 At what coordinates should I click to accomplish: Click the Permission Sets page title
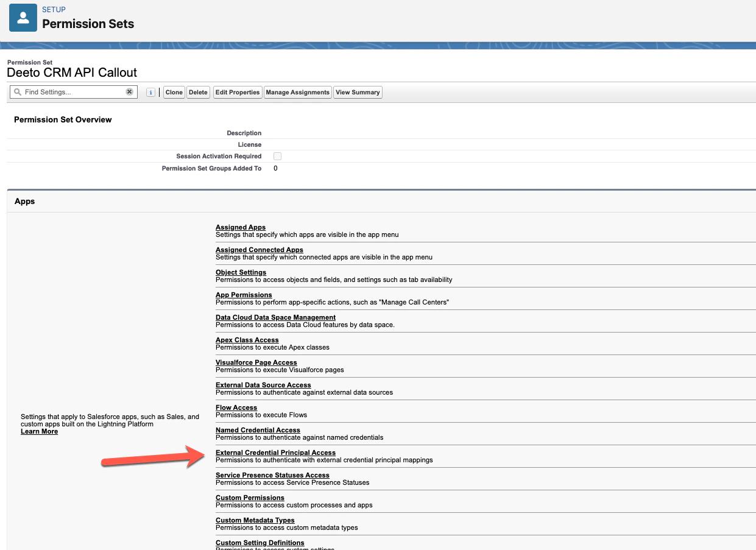pos(88,24)
